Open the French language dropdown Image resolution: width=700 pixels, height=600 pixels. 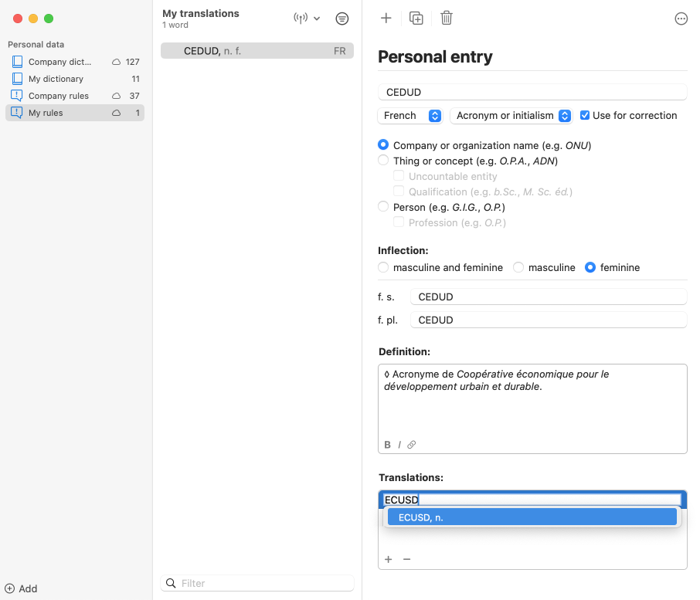[x=410, y=115]
